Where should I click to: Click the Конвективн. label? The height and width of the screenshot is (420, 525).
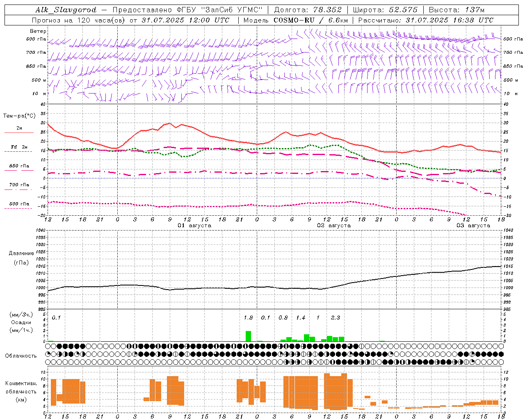(21, 383)
